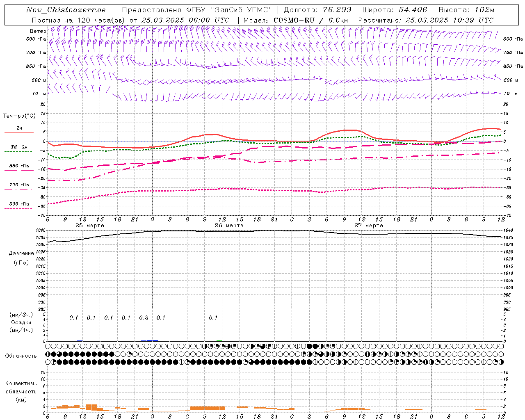Click the 0.1 precipitation value on 26 марта
The height and width of the screenshot is (420, 525).
click(213, 318)
